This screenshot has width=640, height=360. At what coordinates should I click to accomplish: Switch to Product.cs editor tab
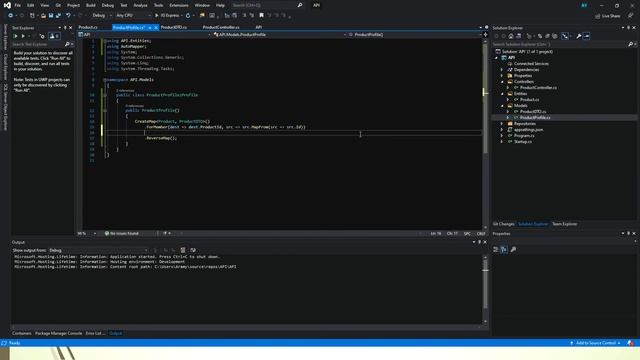tap(88, 27)
